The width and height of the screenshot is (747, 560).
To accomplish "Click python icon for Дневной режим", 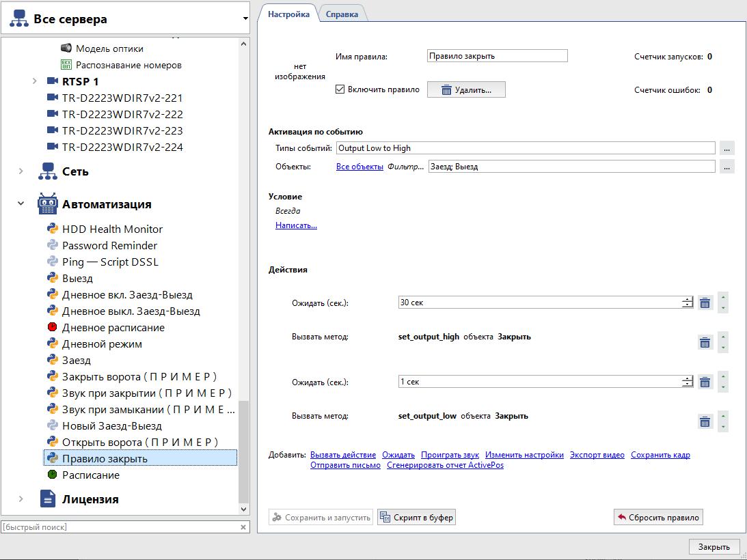I will click(x=53, y=344).
